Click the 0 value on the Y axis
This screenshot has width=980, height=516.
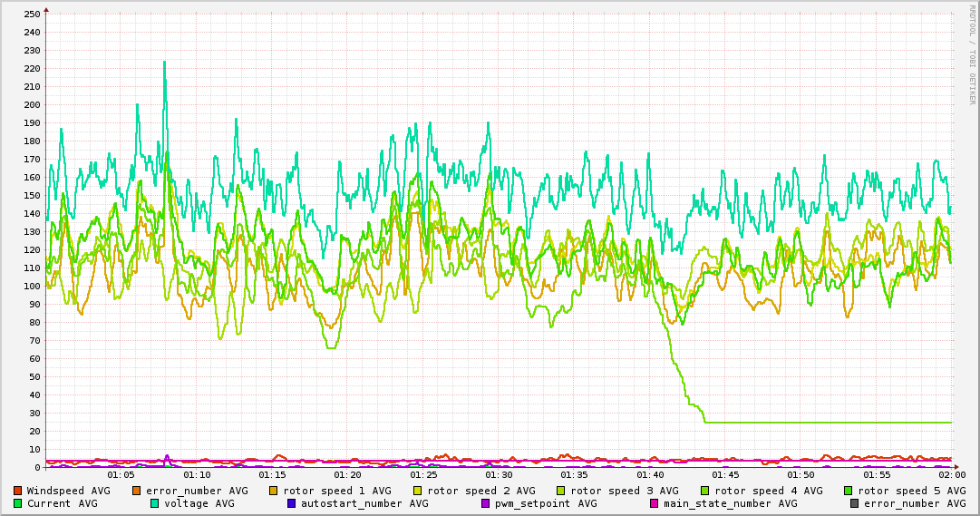(37, 468)
